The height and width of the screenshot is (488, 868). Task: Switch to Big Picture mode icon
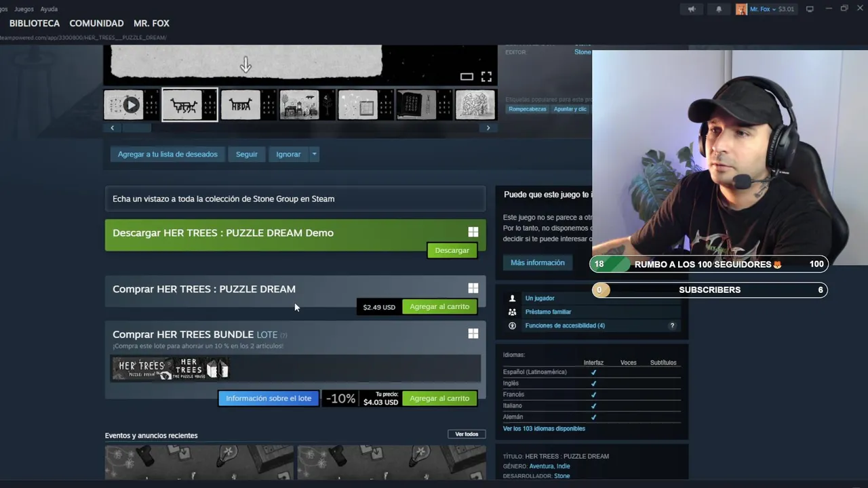click(810, 9)
